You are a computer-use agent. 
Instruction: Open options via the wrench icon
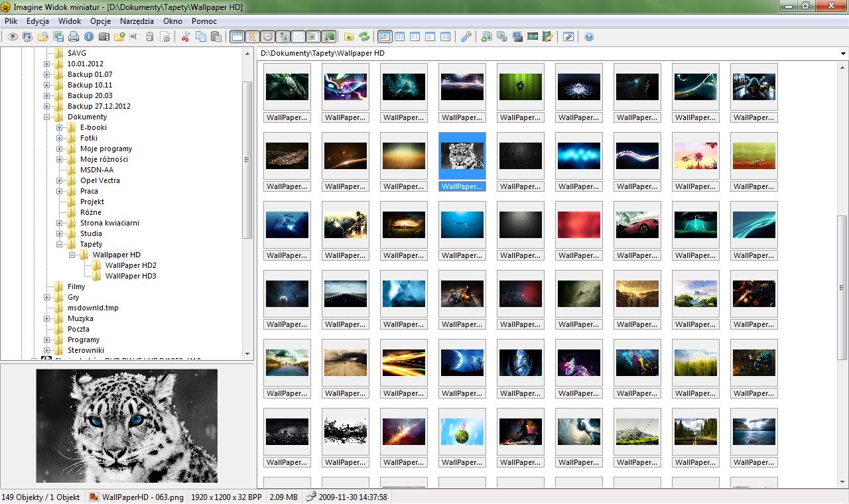point(466,36)
